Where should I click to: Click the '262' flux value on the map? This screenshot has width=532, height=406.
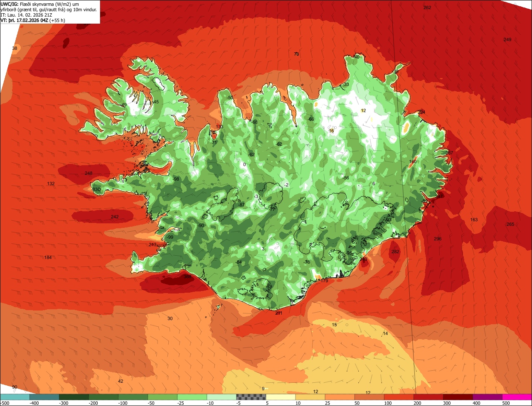[x=427, y=7]
